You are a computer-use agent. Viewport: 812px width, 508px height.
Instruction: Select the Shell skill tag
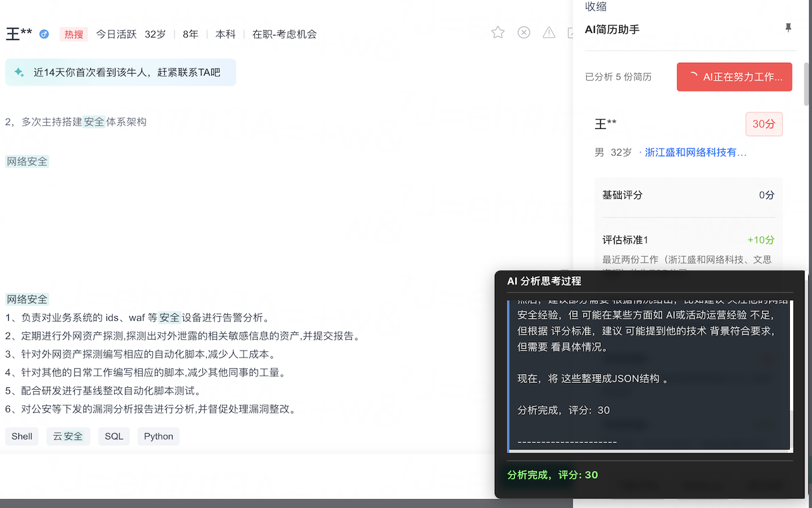(x=21, y=436)
